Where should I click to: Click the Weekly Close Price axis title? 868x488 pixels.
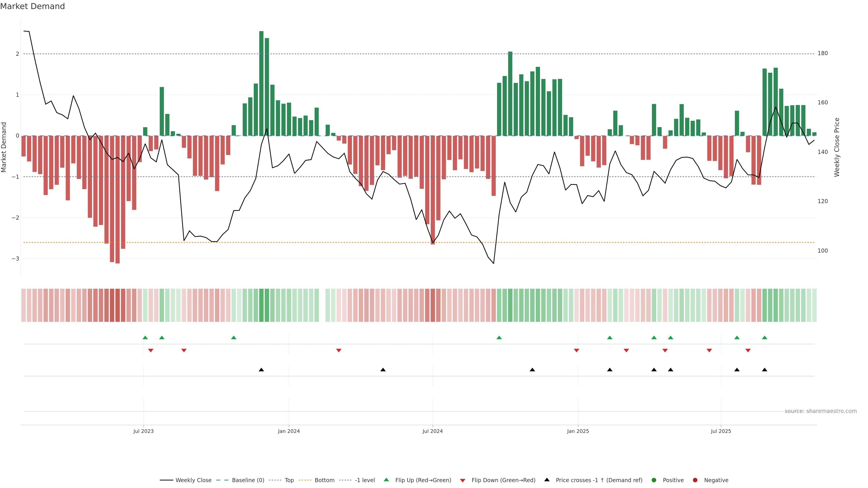pyautogui.click(x=837, y=147)
